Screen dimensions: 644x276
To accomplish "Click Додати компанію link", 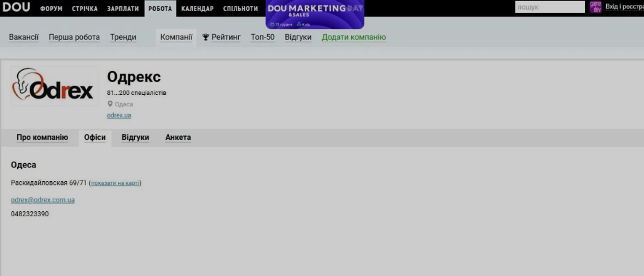I will [x=354, y=37].
